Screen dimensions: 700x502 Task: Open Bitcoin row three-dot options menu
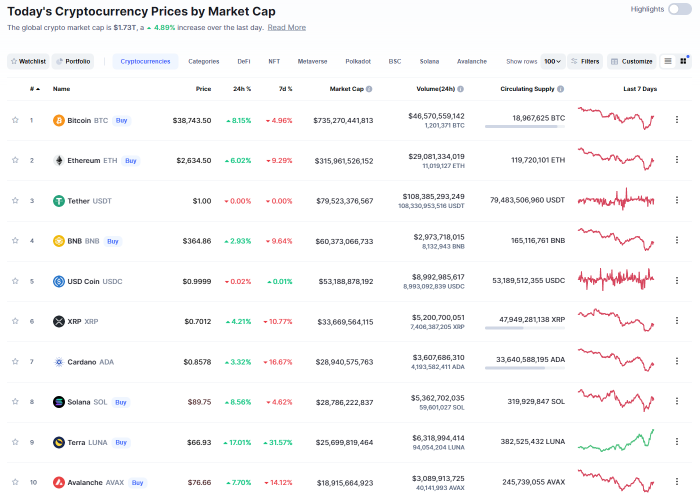pyautogui.click(x=677, y=120)
